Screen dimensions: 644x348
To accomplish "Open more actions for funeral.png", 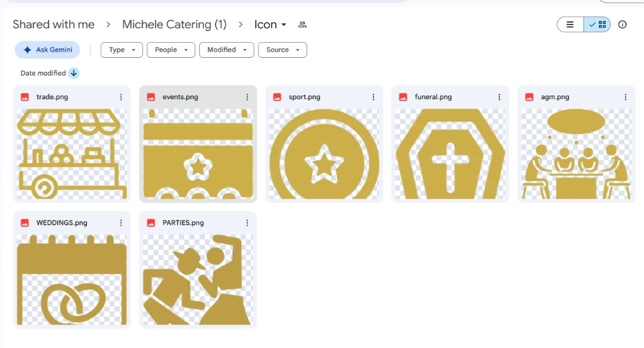I will pos(499,97).
